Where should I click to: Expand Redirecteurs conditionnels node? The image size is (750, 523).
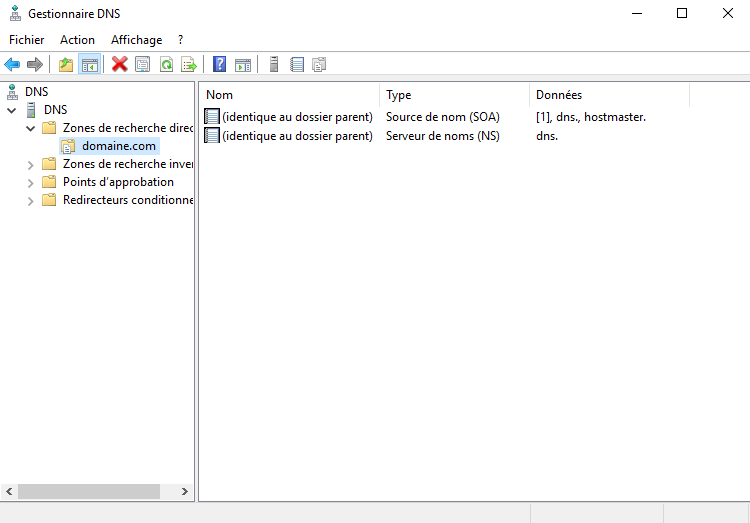click(x=30, y=200)
